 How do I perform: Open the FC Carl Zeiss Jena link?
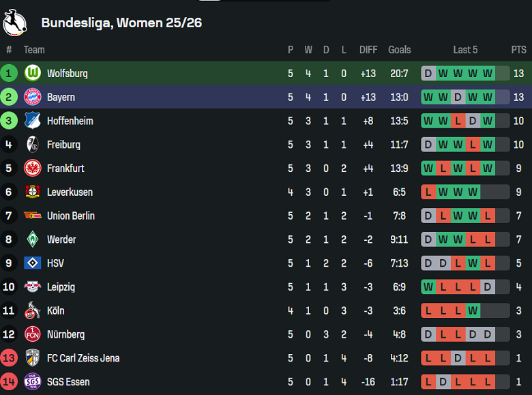[83, 358]
